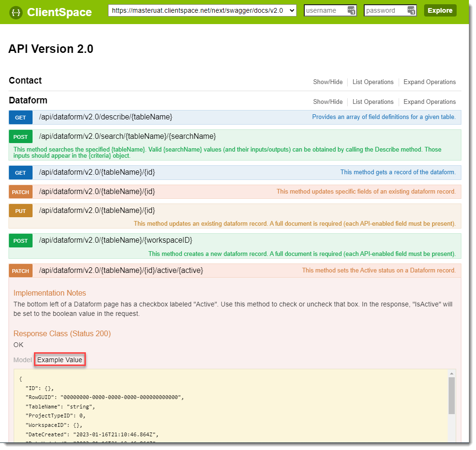Click the "ProjectTypeID": 0 line
Viewport: 476px width, 450px height.
[56, 416]
